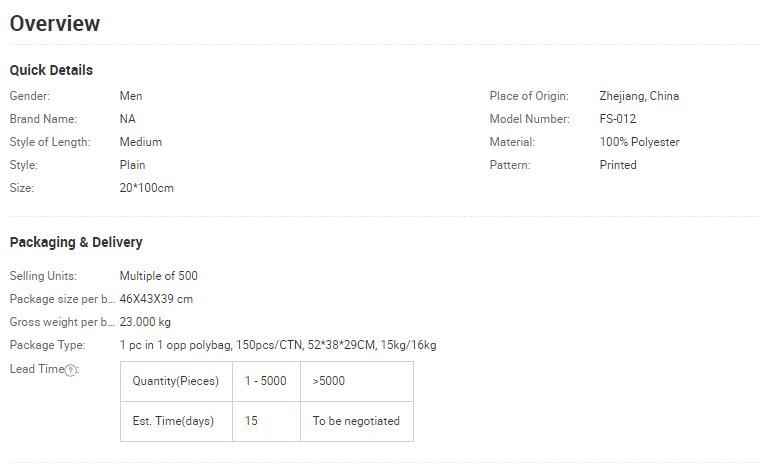Click the 15 days estimate cell
Viewport: 760px width, 470px height.
point(266,421)
